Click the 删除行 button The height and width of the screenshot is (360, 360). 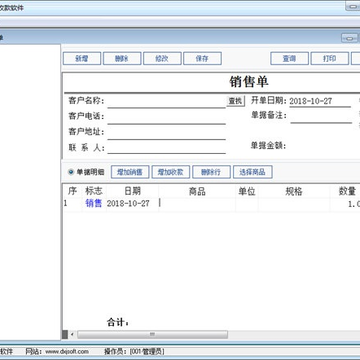click(x=211, y=172)
